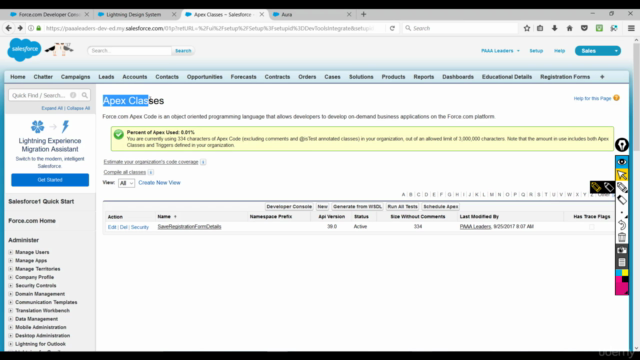Click the Schedule Apex button

click(x=440, y=207)
